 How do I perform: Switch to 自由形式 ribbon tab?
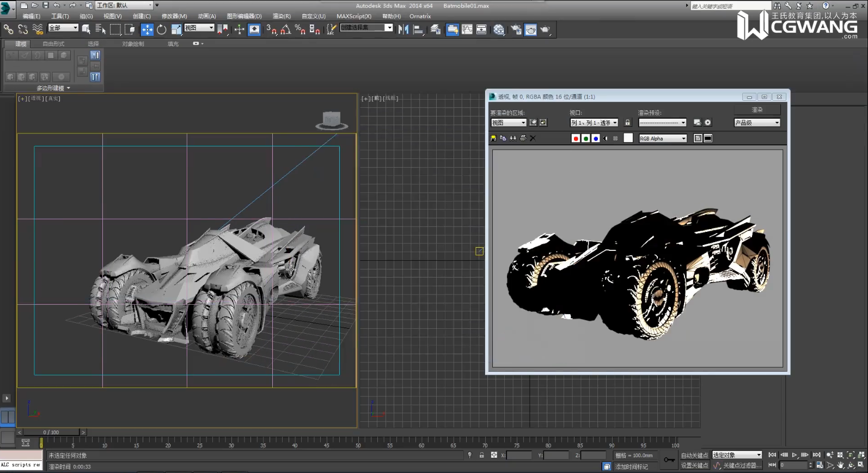(53, 44)
